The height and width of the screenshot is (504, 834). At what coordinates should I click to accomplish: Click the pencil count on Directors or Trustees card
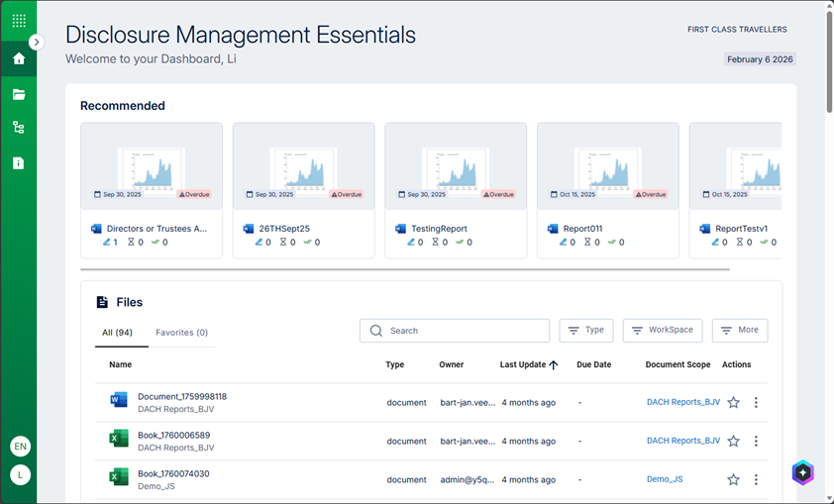point(111,243)
